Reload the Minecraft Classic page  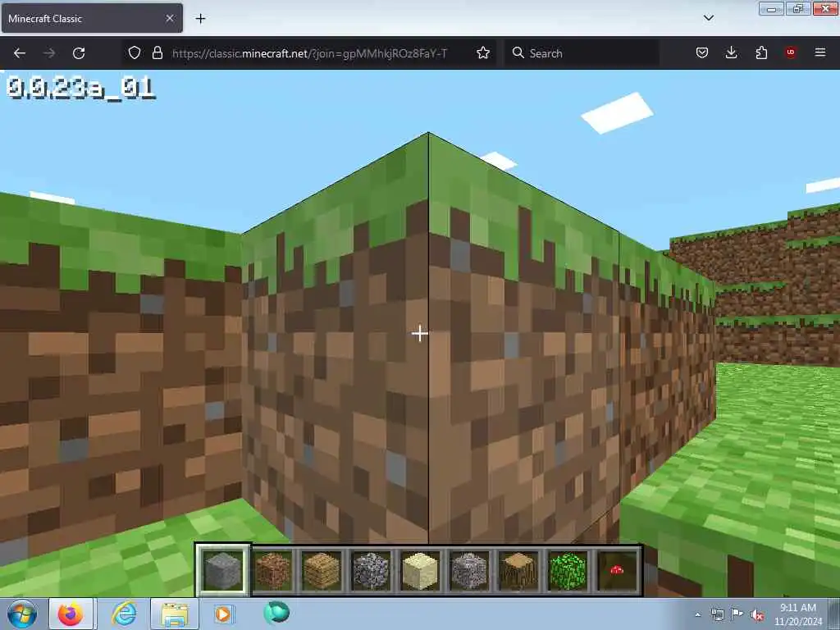[79, 53]
